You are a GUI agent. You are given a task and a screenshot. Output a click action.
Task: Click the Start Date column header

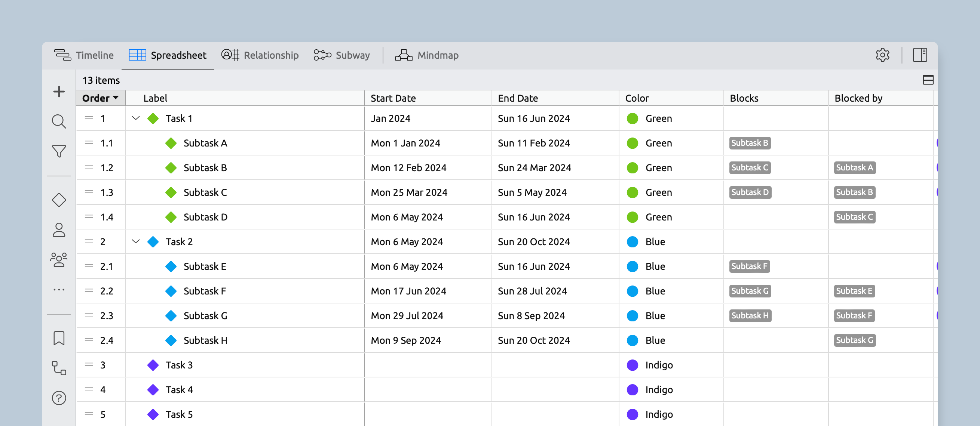[428, 98]
